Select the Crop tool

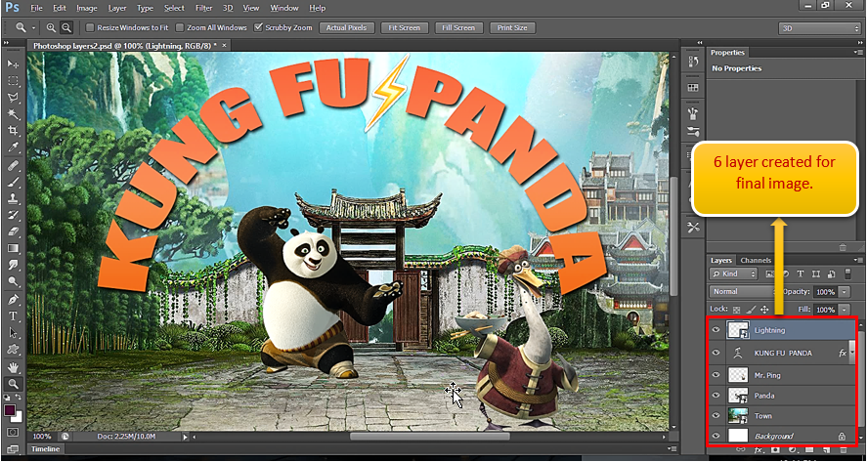(x=14, y=131)
